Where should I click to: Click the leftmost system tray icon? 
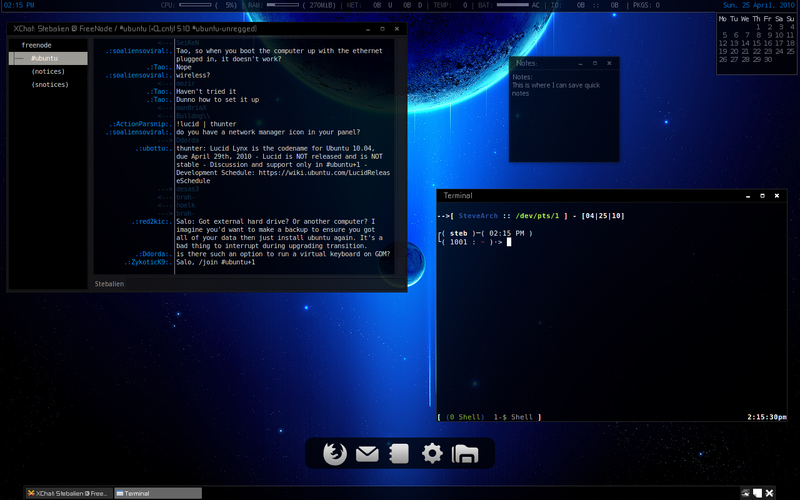pos(745,493)
